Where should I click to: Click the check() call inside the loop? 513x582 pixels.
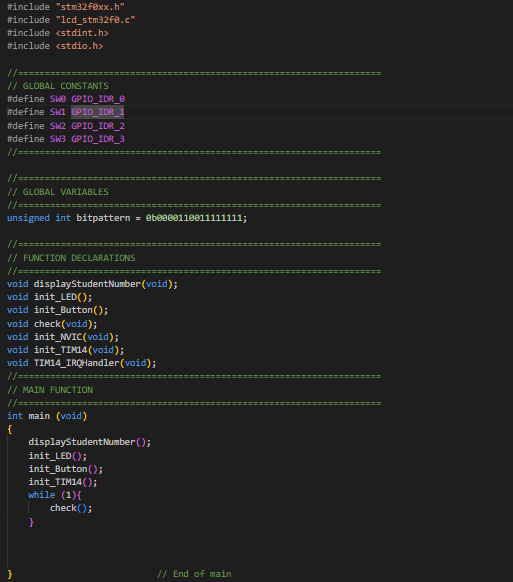(71, 508)
